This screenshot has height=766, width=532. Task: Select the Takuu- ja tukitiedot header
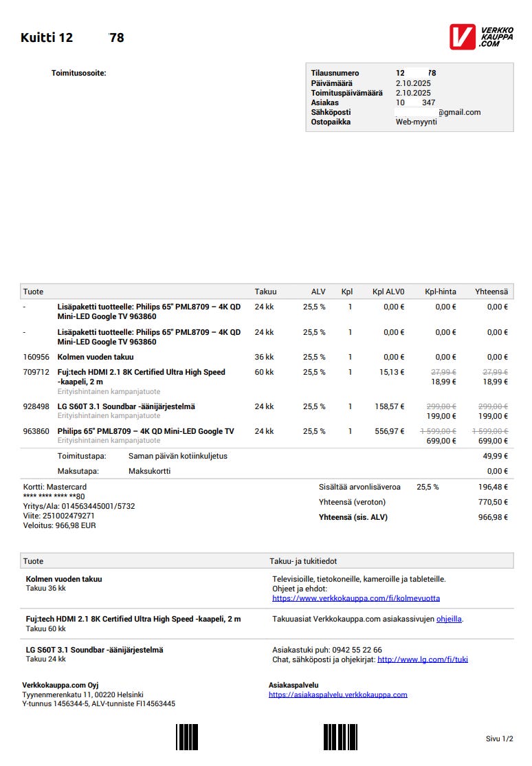[303, 561]
